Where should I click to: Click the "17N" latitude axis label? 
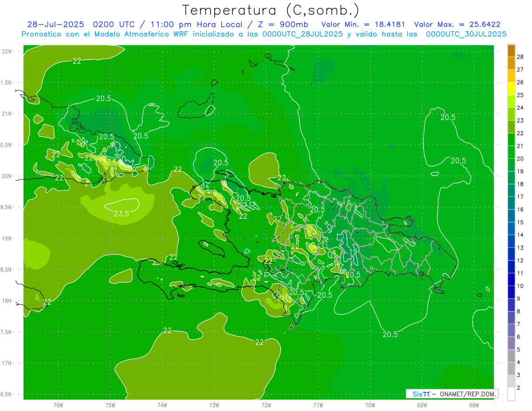7,363
